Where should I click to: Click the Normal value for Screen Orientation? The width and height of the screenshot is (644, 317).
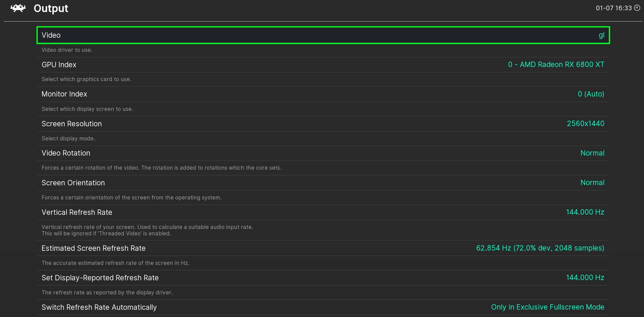592,182
